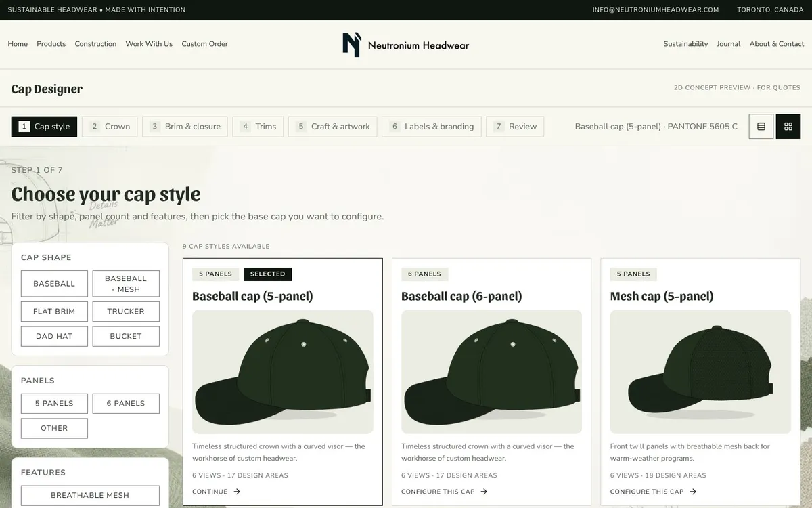Viewport: 812px width, 508px height.
Task: Click the Mesh cap (5-panel) card title
Action: (x=662, y=296)
